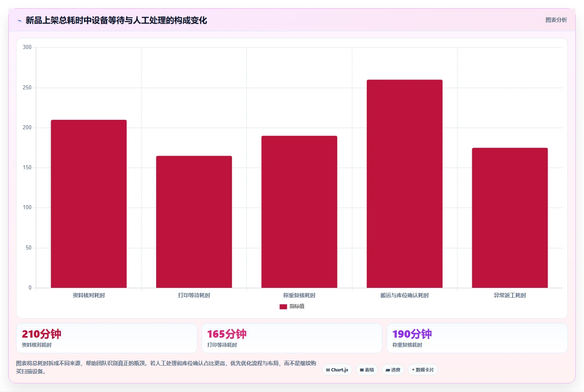Click the description paragraph starting 图表将总耗时
Screen dimensions: 584x392
point(166,367)
